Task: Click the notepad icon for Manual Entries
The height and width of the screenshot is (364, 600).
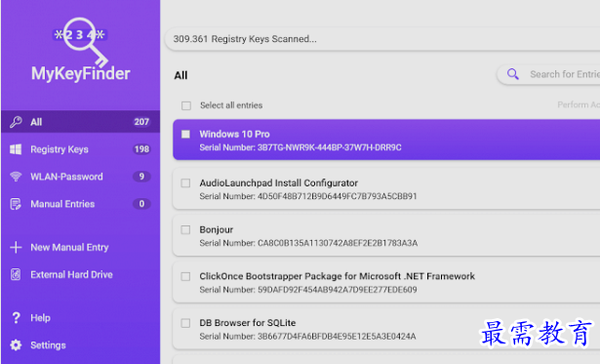Action: click(16, 204)
